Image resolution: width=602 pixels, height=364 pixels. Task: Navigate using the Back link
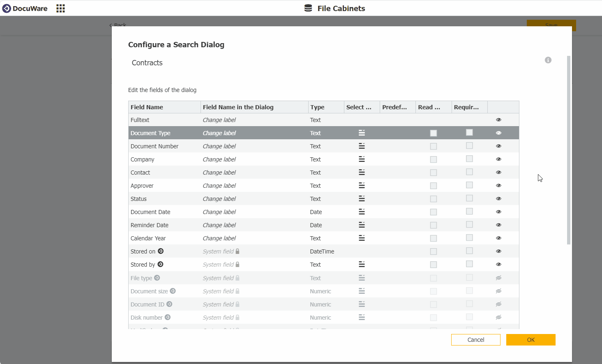coord(118,25)
